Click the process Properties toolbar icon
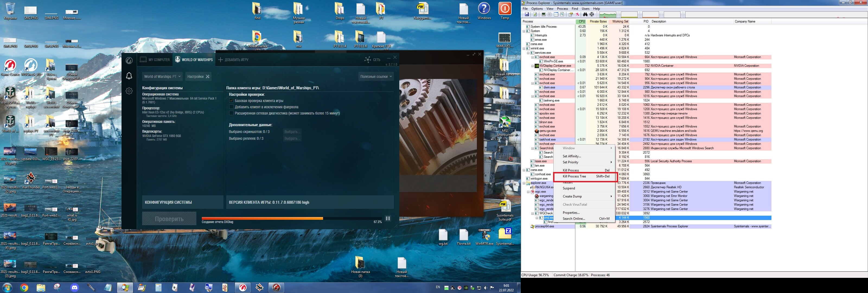The image size is (868, 293). [x=570, y=14]
